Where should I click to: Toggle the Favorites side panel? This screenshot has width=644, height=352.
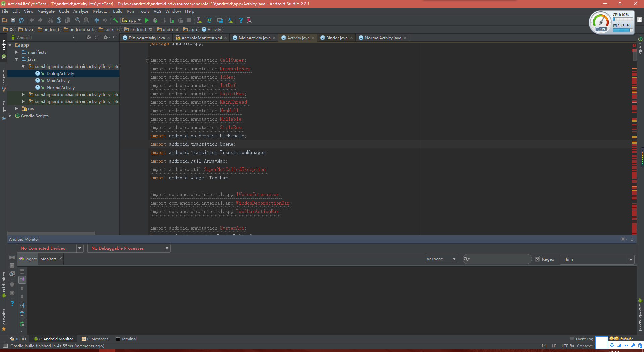pos(4,320)
